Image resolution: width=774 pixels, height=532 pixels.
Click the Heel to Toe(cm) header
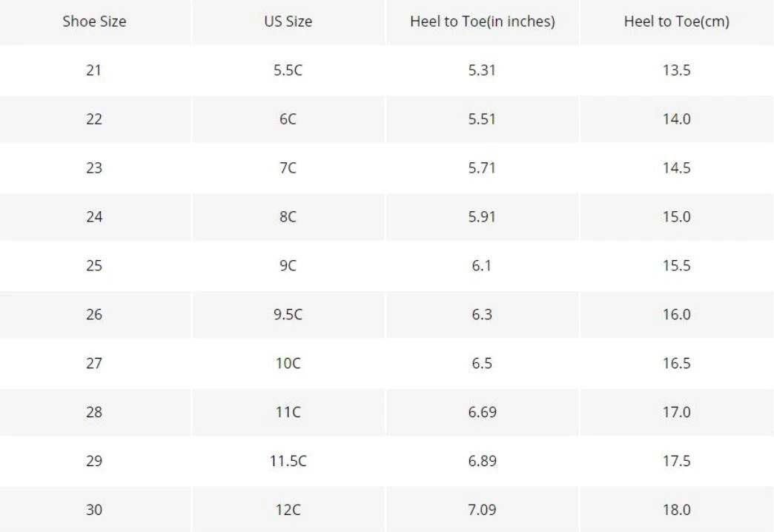676,21
